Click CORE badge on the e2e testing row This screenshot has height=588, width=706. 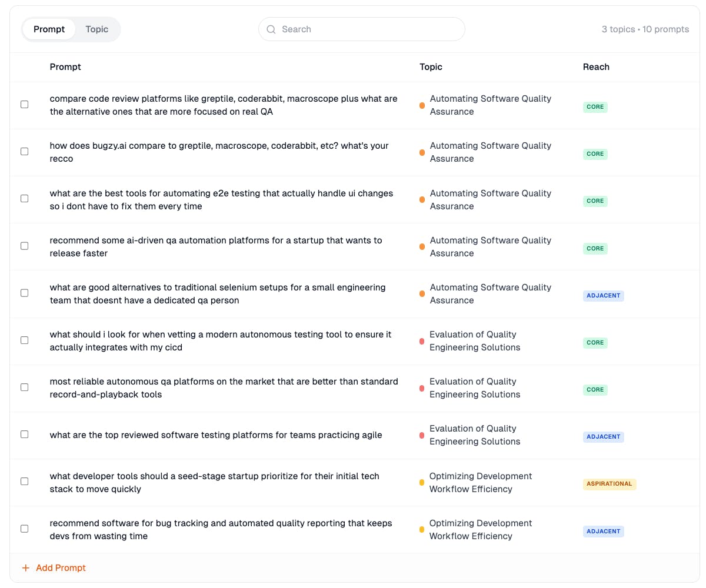(595, 201)
